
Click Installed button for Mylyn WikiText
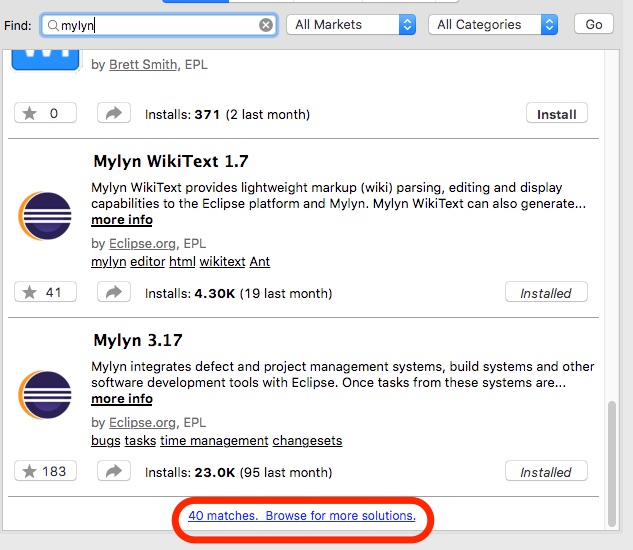pos(546,292)
